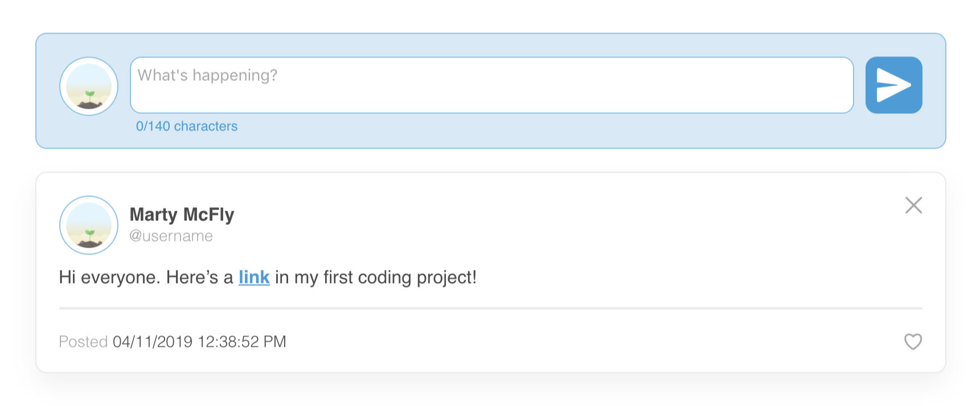This screenshot has width=980, height=406.
Task: Select the words "first coding project!" in the post
Action: [400, 277]
